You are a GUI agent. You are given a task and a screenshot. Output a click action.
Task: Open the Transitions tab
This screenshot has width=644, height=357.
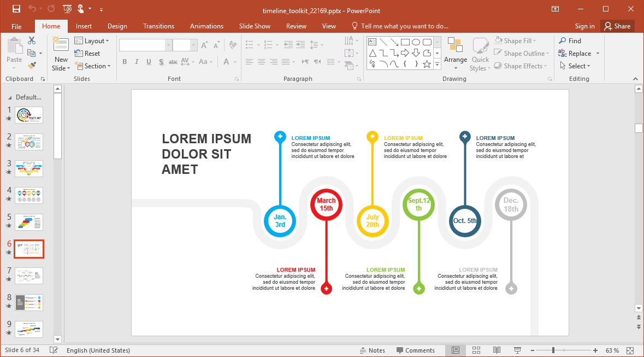pyautogui.click(x=158, y=26)
